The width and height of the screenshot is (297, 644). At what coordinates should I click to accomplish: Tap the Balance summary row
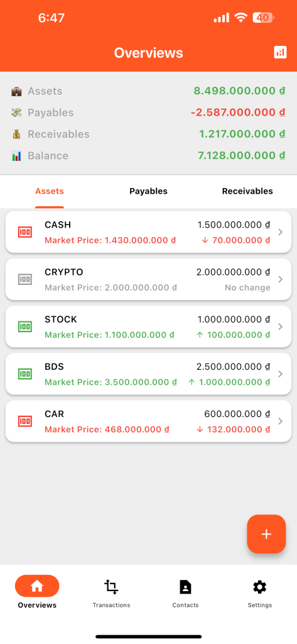click(148, 156)
